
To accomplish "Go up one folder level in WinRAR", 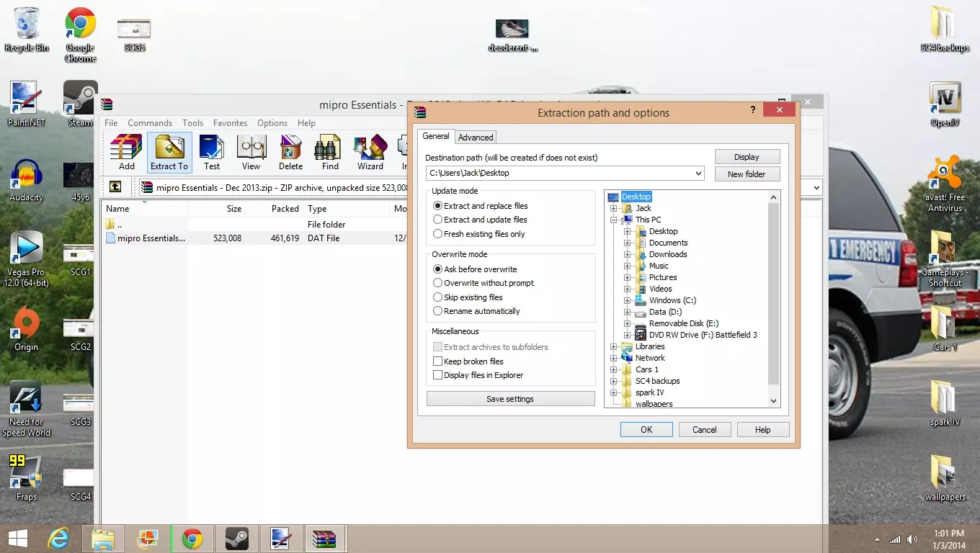I will tap(115, 187).
